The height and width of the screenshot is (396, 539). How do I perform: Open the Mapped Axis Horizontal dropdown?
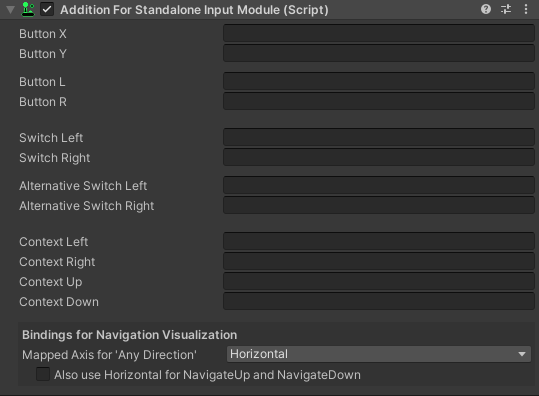[379, 354]
